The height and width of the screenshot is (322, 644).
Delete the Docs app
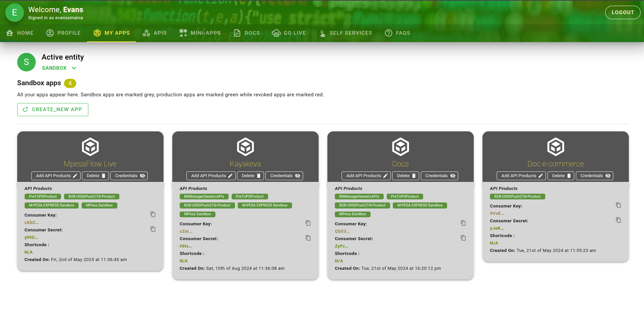pyautogui.click(x=406, y=176)
